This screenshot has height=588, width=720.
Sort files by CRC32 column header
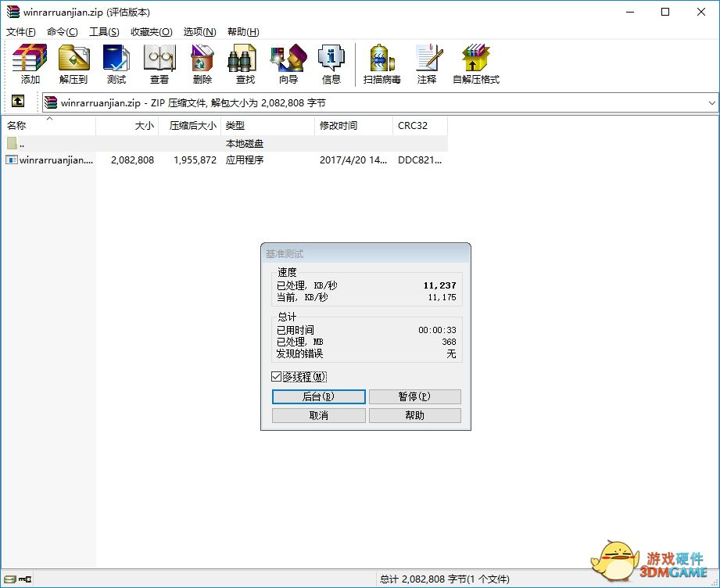coord(420,125)
